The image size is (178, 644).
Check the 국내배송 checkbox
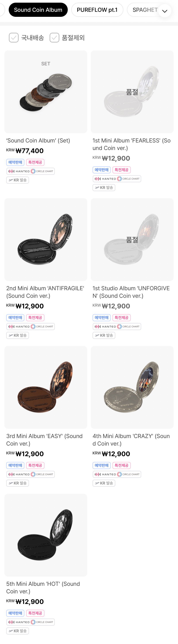(x=14, y=38)
